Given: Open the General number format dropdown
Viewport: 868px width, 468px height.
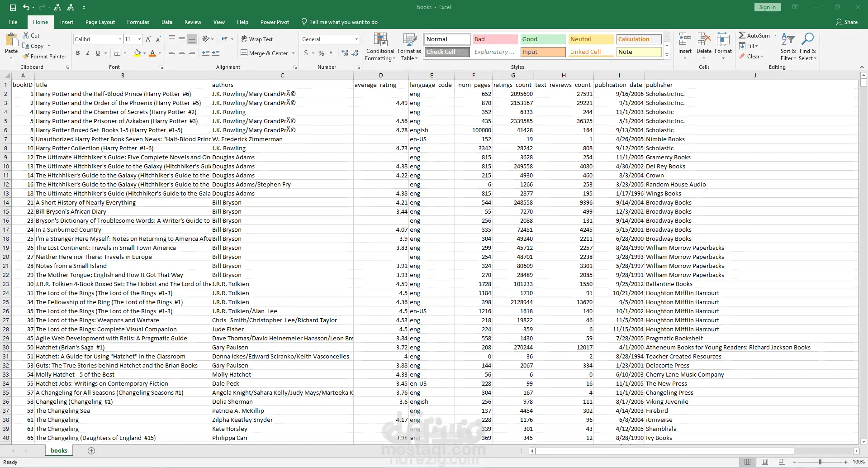Looking at the screenshot, I should coord(356,39).
